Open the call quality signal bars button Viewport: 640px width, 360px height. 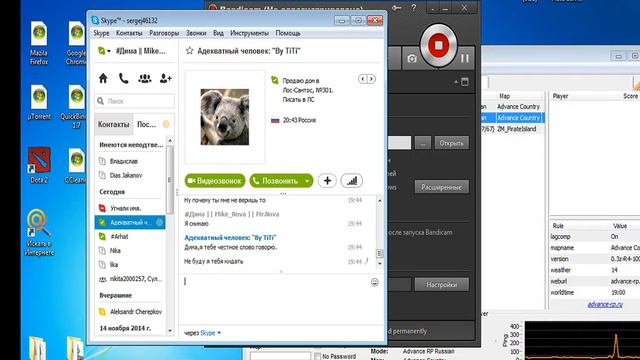click(x=351, y=181)
